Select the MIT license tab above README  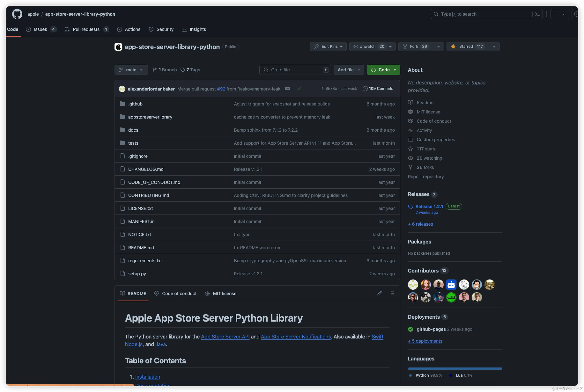tap(220, 294)
